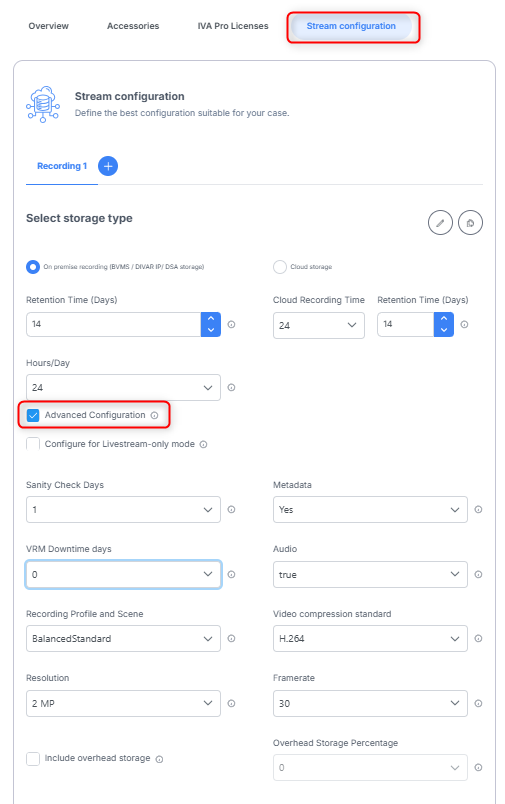Click info icon next to Hours/Day

pos(231,388)
